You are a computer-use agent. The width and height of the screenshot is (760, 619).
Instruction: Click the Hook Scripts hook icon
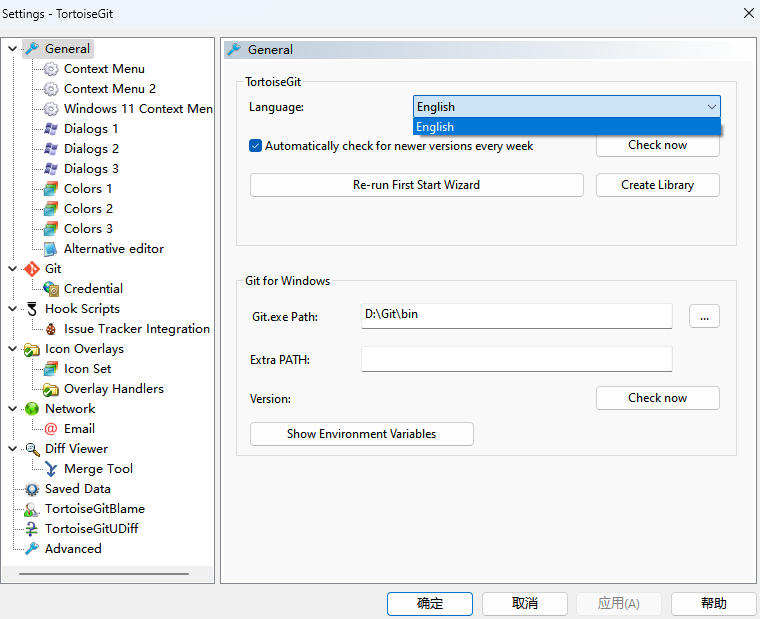click(32, 309)
